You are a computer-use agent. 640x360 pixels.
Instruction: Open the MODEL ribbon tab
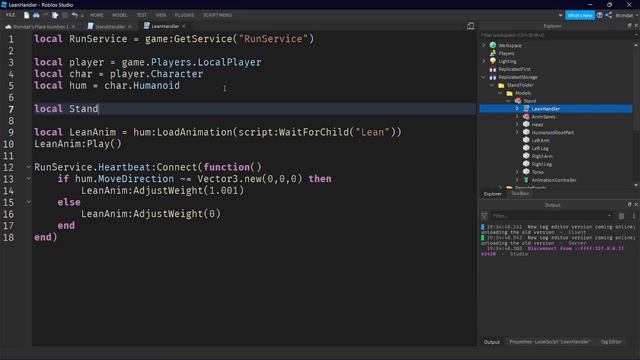point(120,15)
